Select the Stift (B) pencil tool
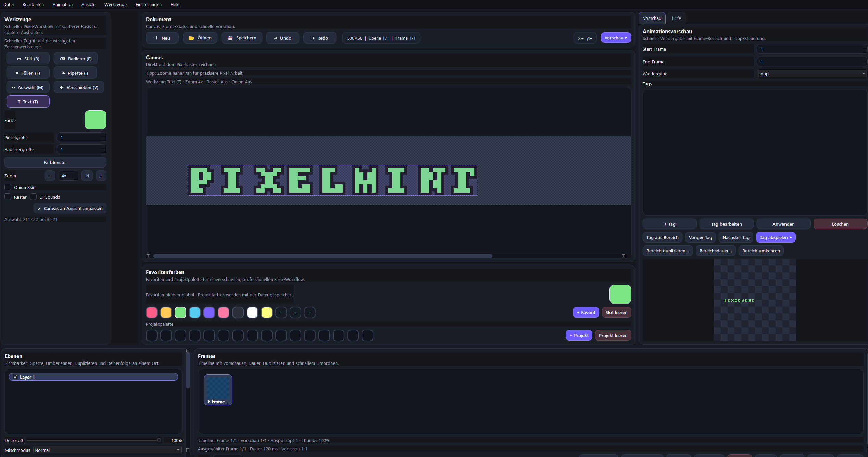The height and width of the screenshot is (457, 868). coord(28,59)
